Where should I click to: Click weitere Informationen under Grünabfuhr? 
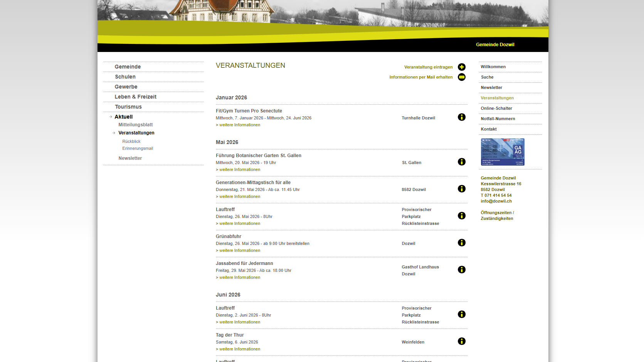[x=240, y=250]
